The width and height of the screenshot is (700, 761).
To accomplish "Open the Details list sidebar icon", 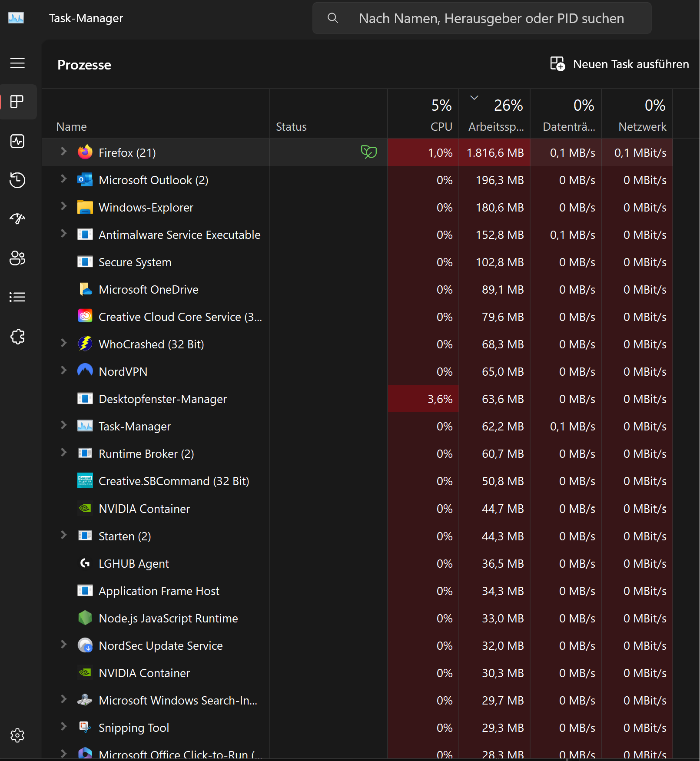I will pos(17,297).
